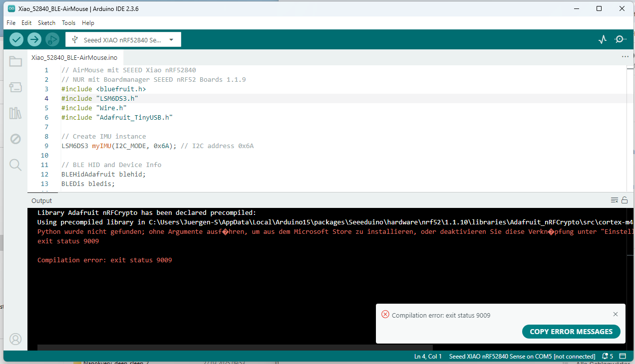Screen dimensions: 635x364
Task: Open the Serial Plotter
Action: tap(603, 39)
